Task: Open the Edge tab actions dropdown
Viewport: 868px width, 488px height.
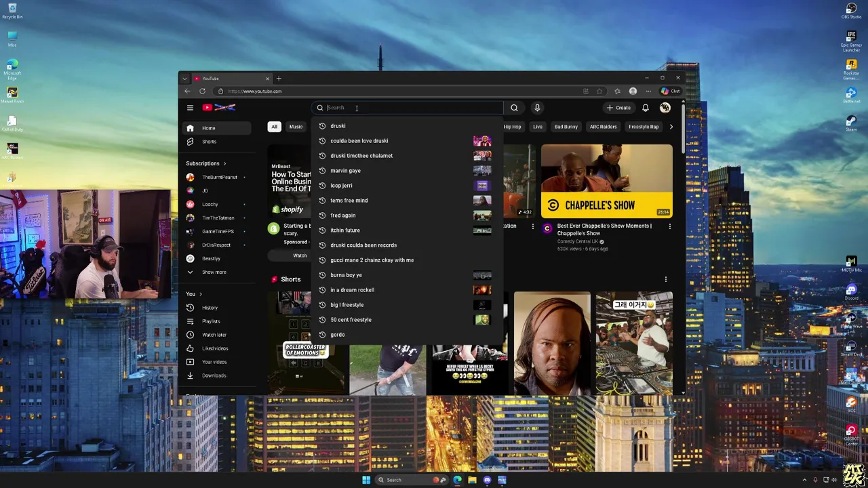Action: click(184, 79)
